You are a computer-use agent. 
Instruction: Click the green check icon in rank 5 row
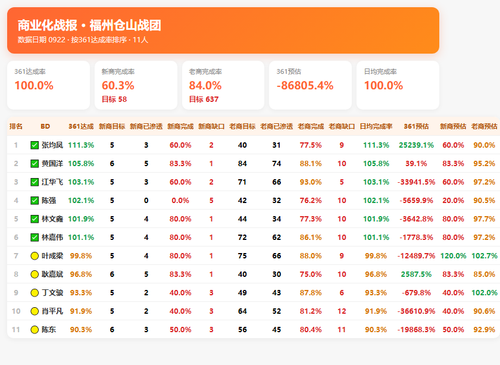[x=35, y=219]
